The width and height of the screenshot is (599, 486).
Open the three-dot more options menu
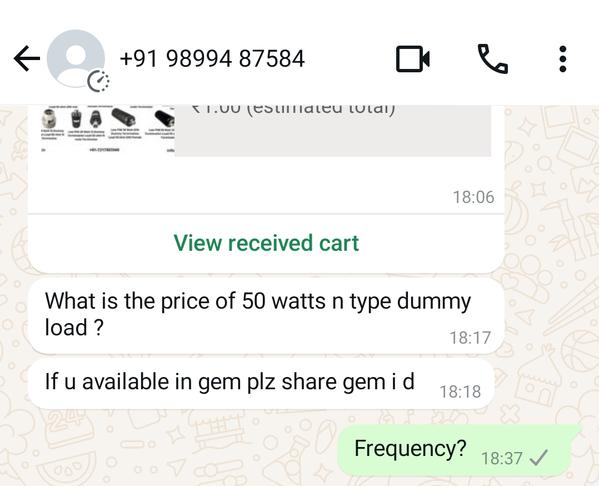562,59
